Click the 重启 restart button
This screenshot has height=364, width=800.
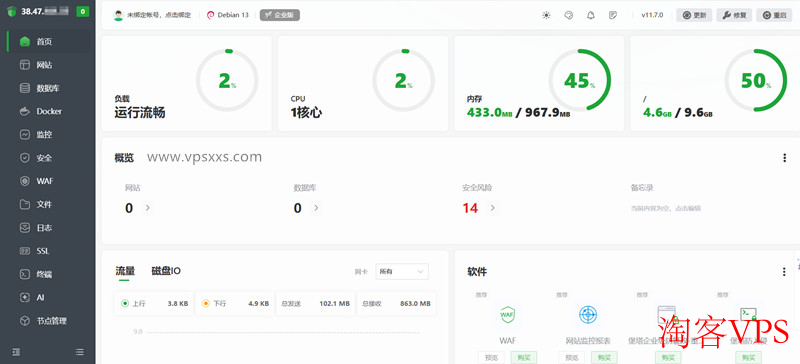(x=774, y=15)
